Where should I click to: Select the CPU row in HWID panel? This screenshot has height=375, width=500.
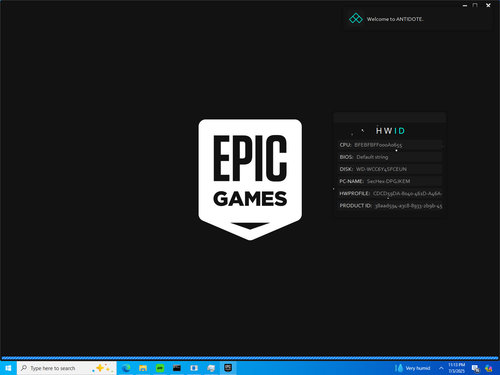[x=390, y=145]
